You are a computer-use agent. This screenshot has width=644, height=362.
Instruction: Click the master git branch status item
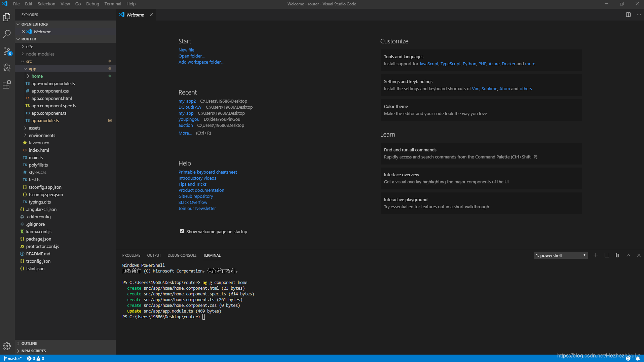coord(12,358)
